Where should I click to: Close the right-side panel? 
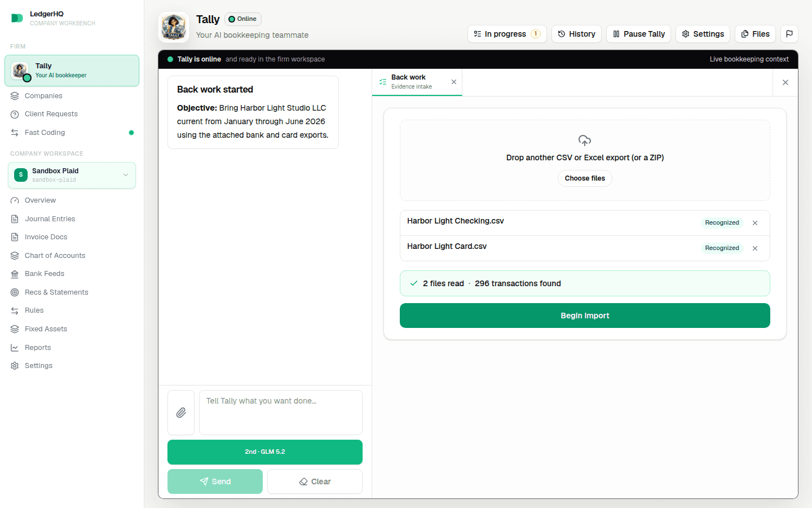tap(785, 82)
